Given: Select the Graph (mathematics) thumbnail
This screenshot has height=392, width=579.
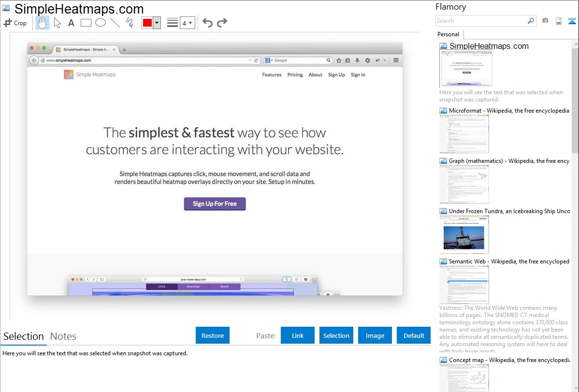Looking at the screenshot, I should [464, 184].
